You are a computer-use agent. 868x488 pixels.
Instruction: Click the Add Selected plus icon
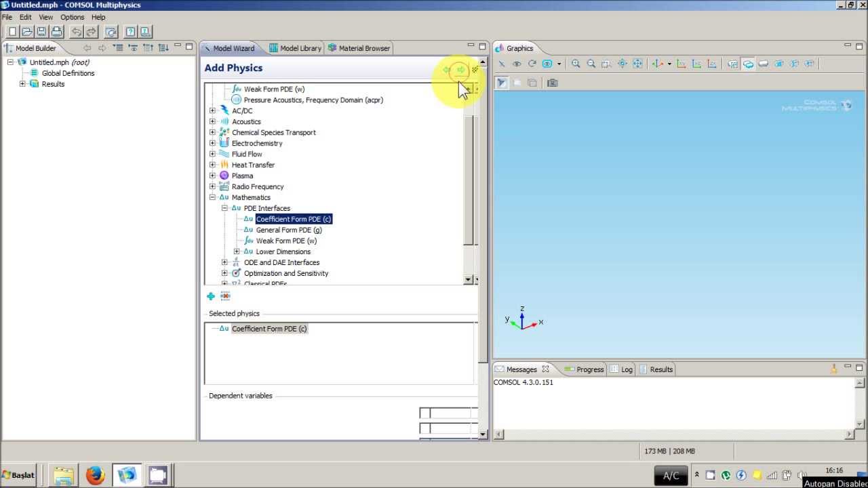[x=211, y=296]
